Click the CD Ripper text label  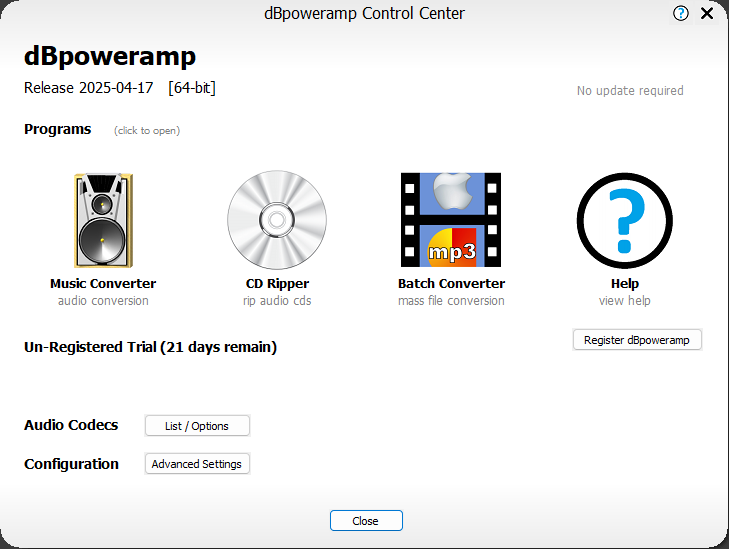[x=277, y=284]
